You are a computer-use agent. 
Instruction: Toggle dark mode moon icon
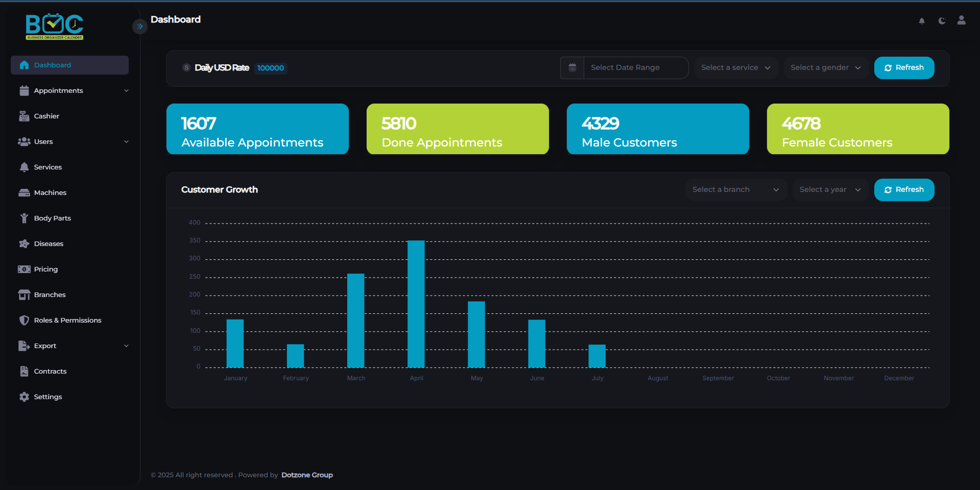[942, 21]
